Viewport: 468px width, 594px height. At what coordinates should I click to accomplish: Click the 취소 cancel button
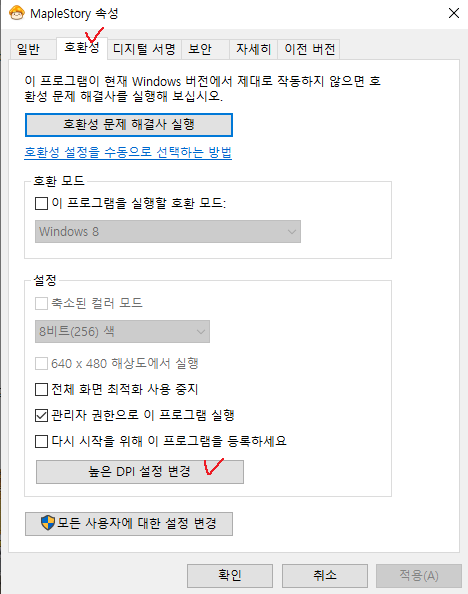click(x=325, y=575)
